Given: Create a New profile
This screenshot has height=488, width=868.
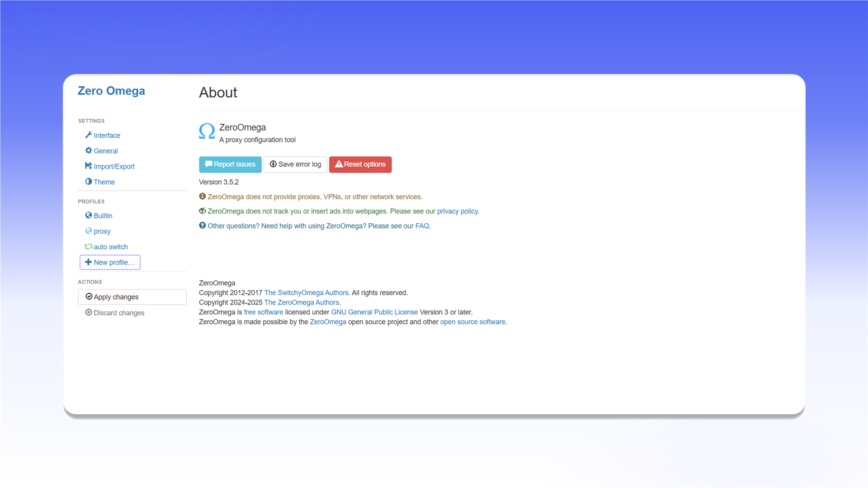Looking at the screenshot, I should coord(110,262).
